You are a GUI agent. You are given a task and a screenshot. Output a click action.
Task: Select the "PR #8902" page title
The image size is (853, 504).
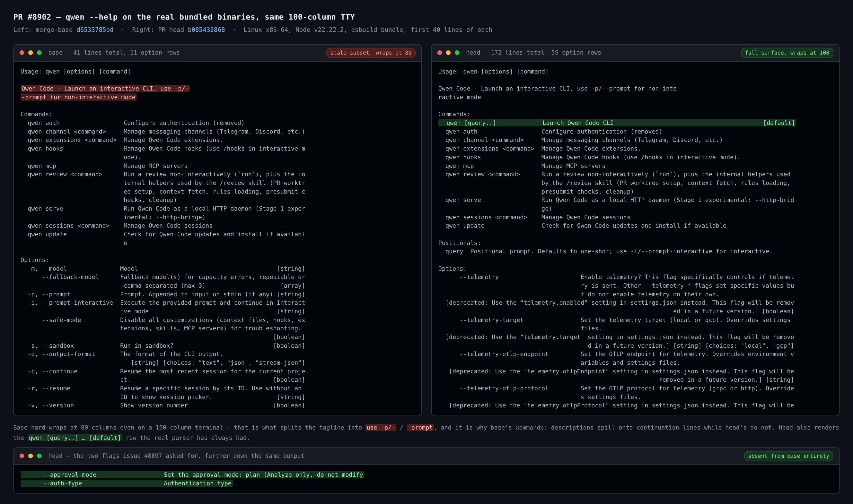pos(184,17)
